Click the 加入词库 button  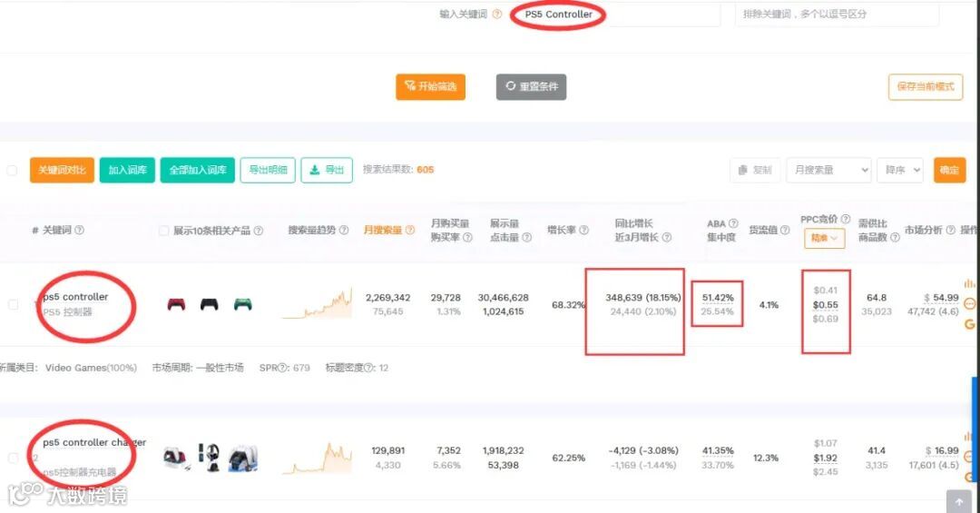(x=127, y=170)
